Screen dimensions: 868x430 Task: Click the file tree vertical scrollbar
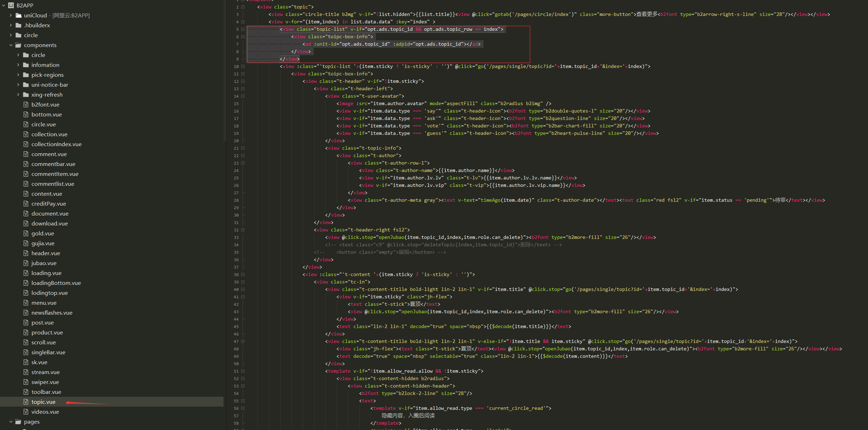(225, 71)
